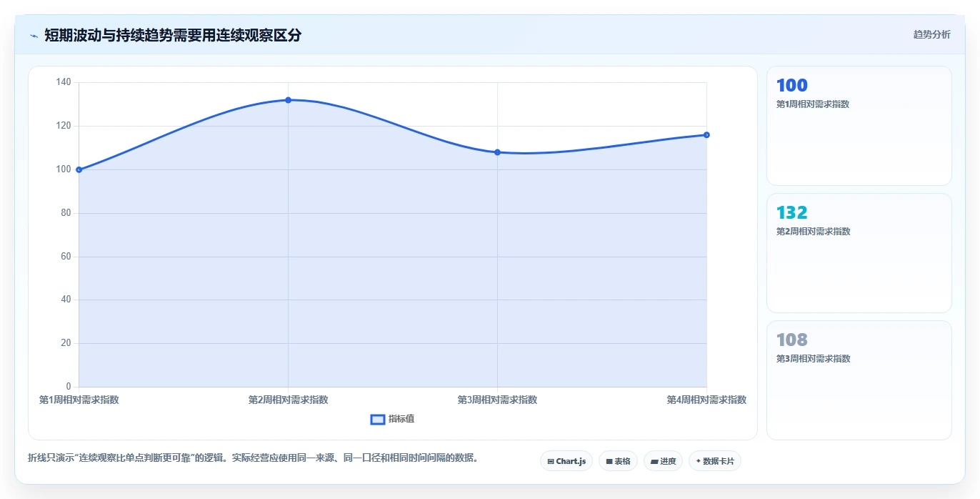This screenshot has width=980, height=499.
Task: Click the y-axis value 60
Action: click(66, 257)
